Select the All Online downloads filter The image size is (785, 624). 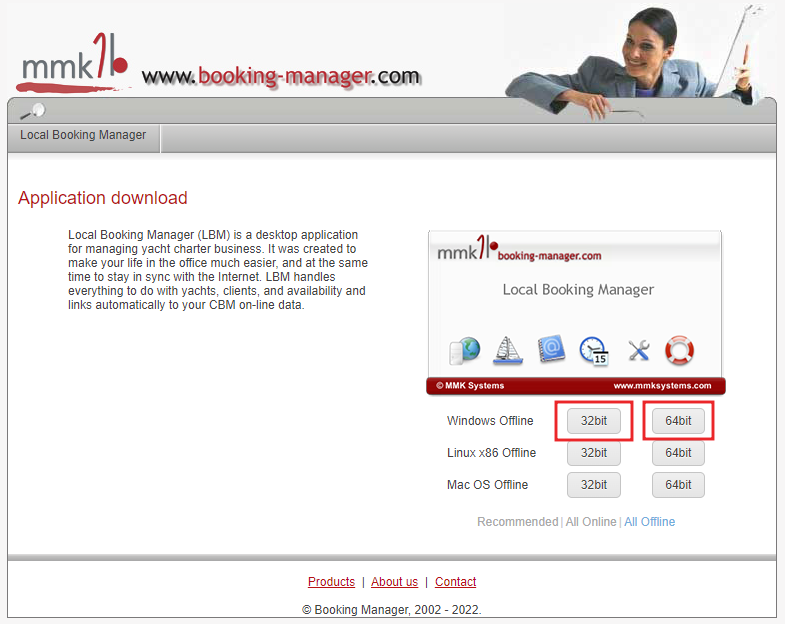click(591, 522)
